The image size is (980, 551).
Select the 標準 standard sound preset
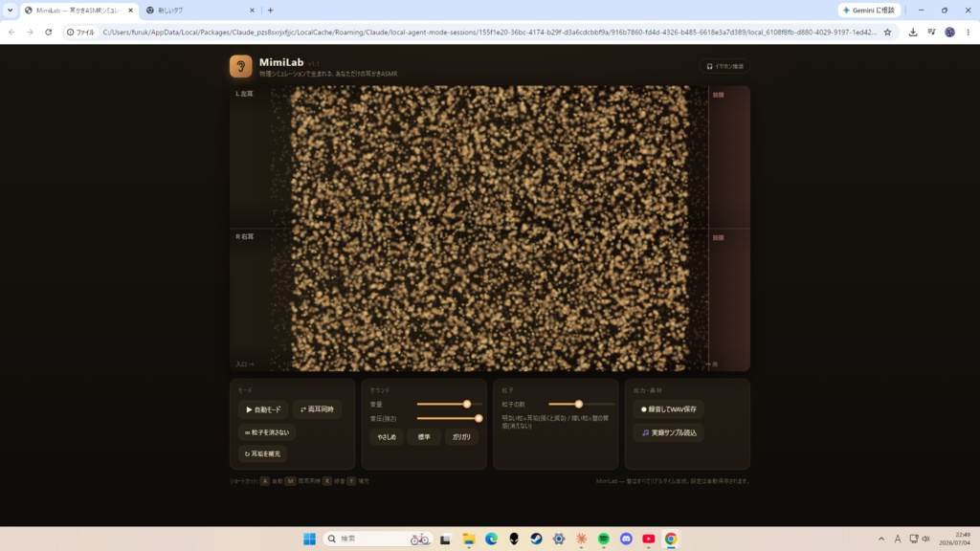[x=424, y=437]
